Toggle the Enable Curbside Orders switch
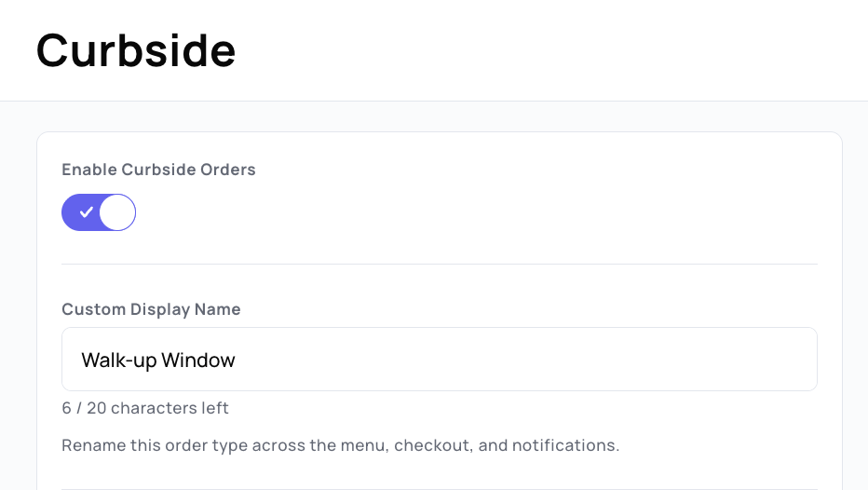This screenshot has height=490, width=868. [99, 212]
